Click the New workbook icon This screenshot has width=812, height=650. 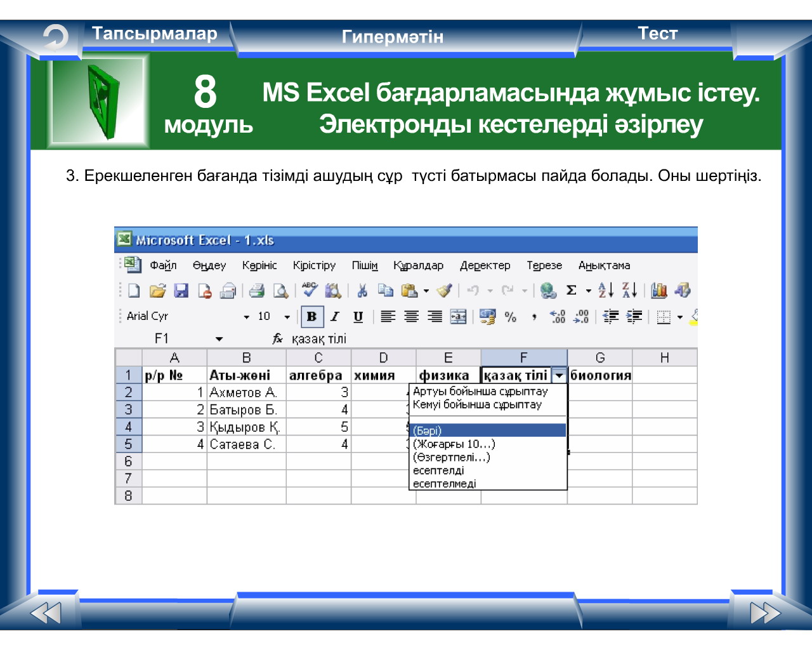click(x=134, y=291)
